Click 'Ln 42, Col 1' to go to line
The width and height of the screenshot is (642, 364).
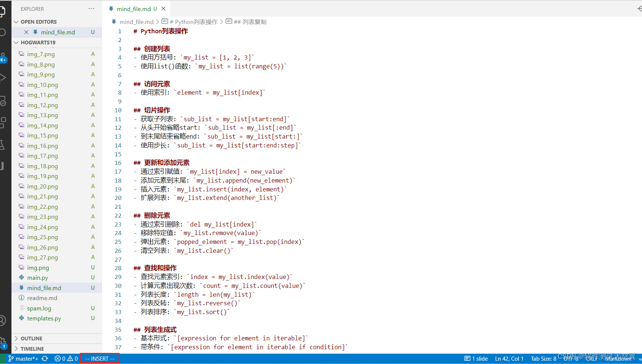509,358
